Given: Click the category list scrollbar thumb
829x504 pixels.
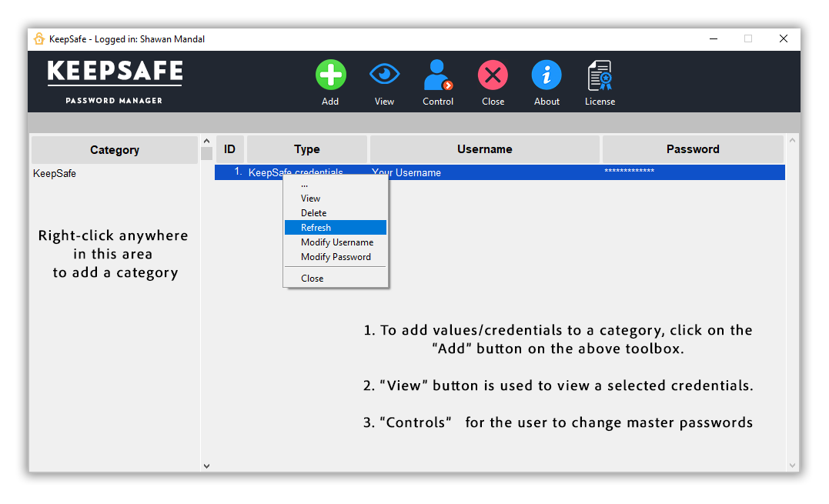Looking at the screenshot, I should (207, 154).
